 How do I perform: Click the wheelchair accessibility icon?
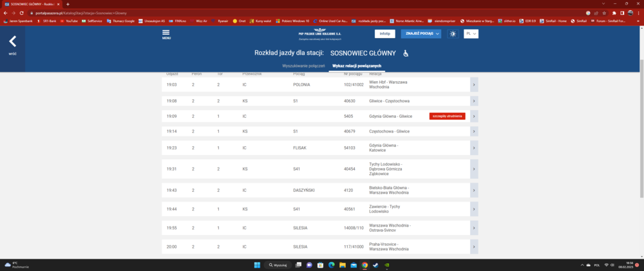coord(406,53)
